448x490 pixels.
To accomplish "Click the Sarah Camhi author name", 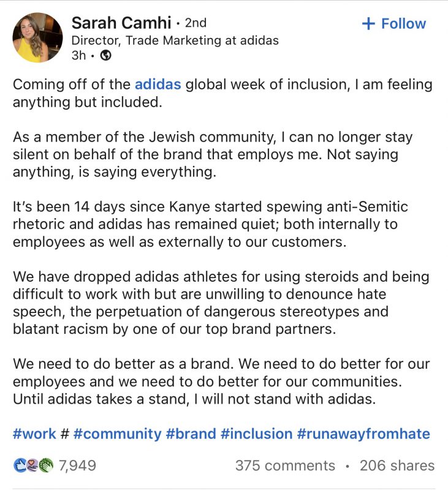I will pyautogui.click(x=121, y=23).
